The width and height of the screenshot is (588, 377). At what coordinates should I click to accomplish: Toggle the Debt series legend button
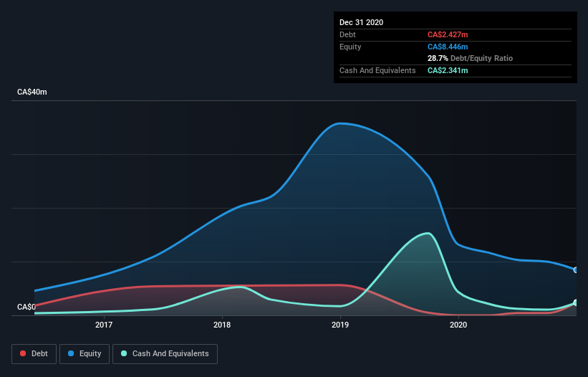click(x=34, y=354)
